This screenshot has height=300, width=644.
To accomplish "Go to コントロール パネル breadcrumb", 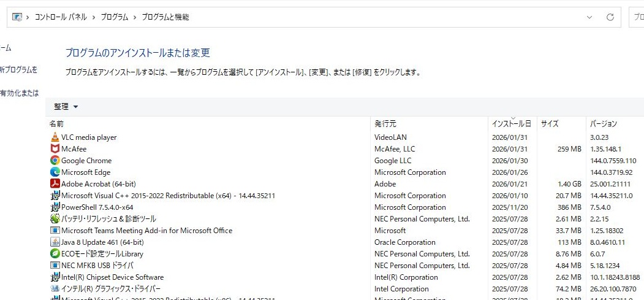I will (61, 17).
